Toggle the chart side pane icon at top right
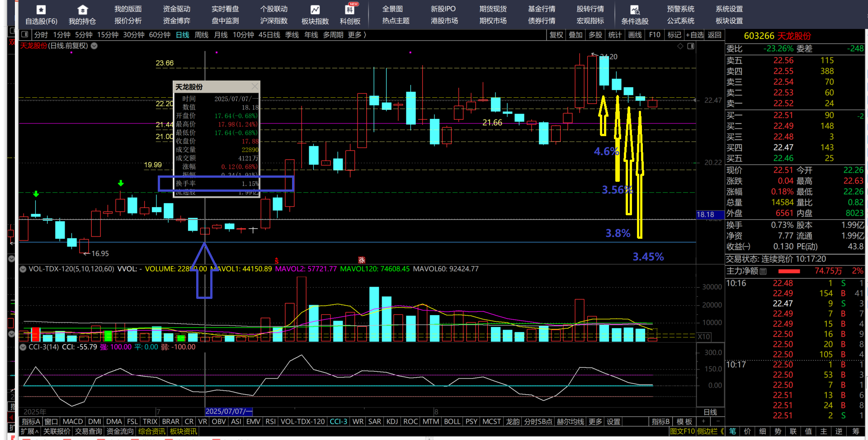The width and height of the screenshot is (868, 440). [x=691, y=46]
